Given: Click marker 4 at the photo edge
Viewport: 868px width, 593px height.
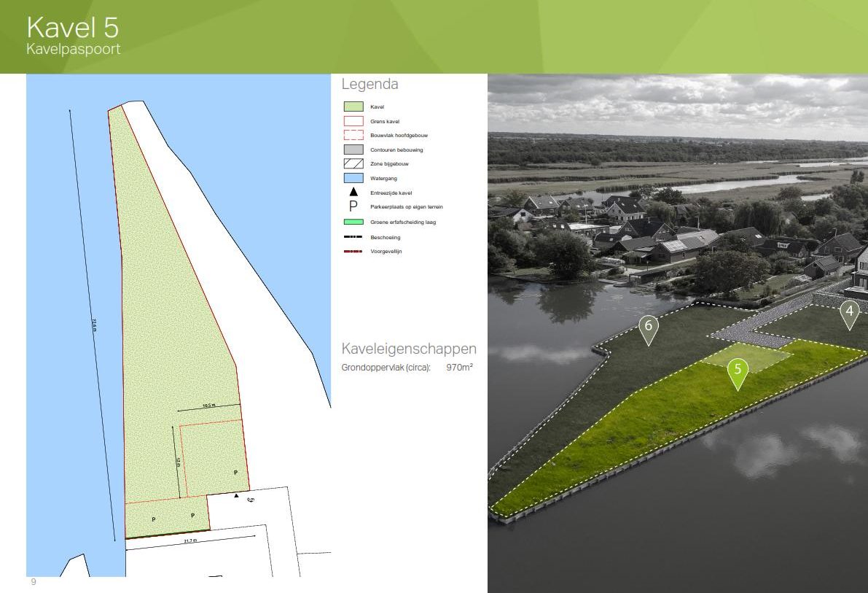Looking at the screenshot, I should click(848, 310).
